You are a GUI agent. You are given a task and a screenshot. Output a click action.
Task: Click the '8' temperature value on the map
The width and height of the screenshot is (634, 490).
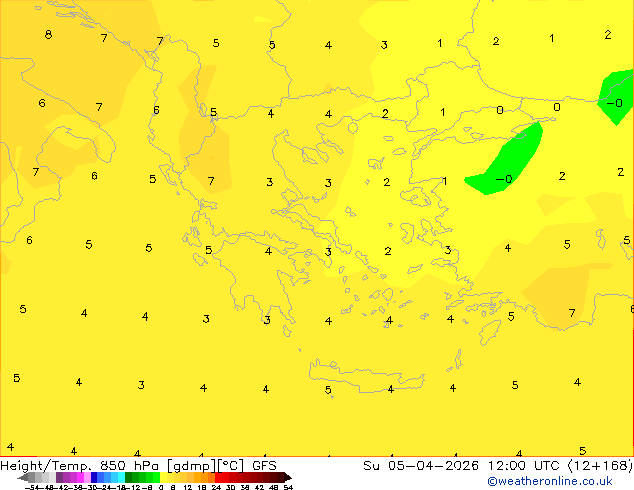[48, 34]
